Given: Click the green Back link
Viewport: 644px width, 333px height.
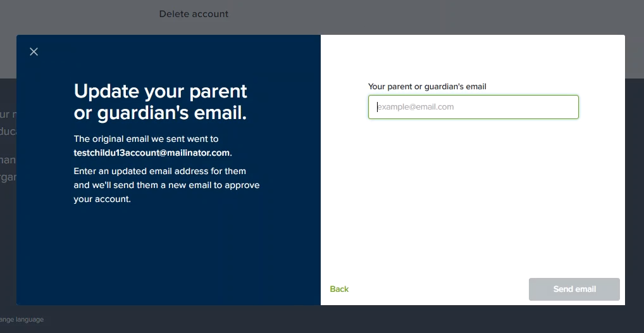Looking at the screenshot, I should click(339, 289).
